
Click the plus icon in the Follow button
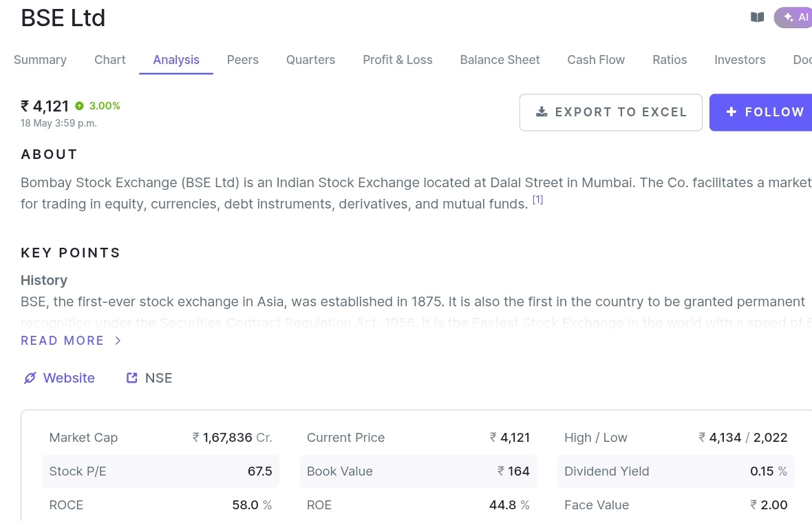pos(731,112)
